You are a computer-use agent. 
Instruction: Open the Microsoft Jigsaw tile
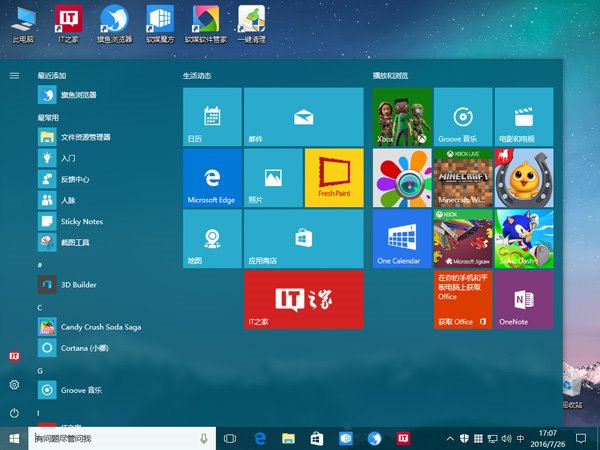pos(463,239)
